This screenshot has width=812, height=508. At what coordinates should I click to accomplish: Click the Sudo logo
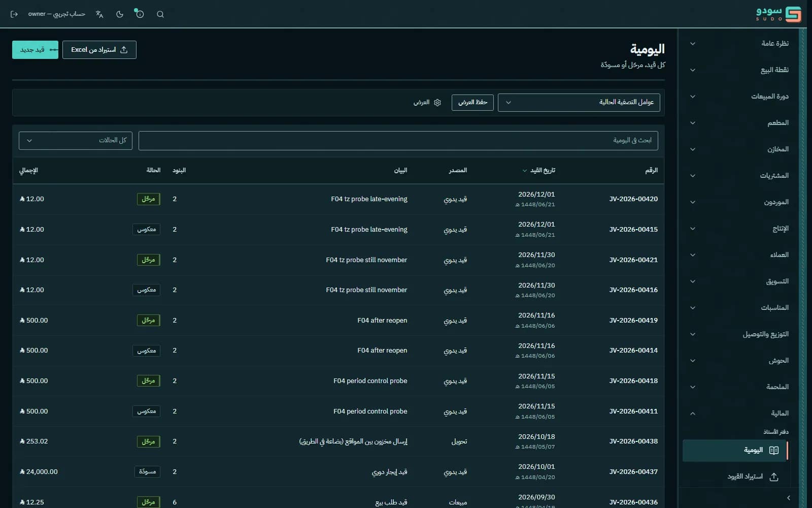pyautogui.click(x=779, y=14)
